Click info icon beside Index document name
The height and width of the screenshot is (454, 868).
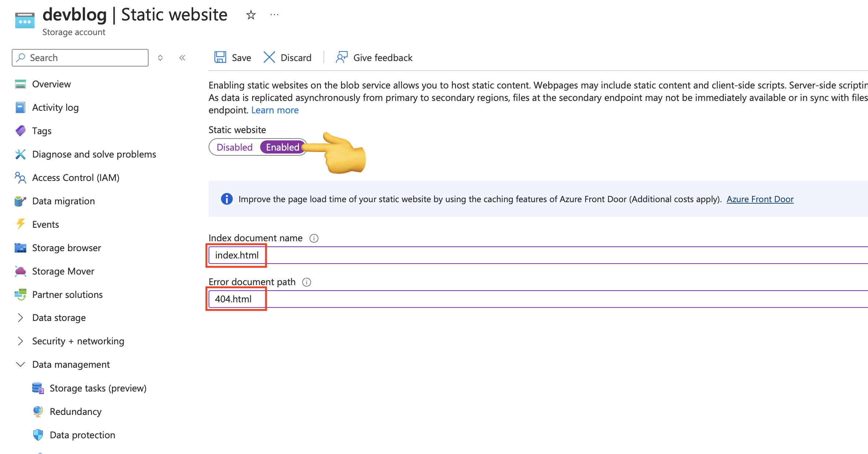[x=314, y=238]
